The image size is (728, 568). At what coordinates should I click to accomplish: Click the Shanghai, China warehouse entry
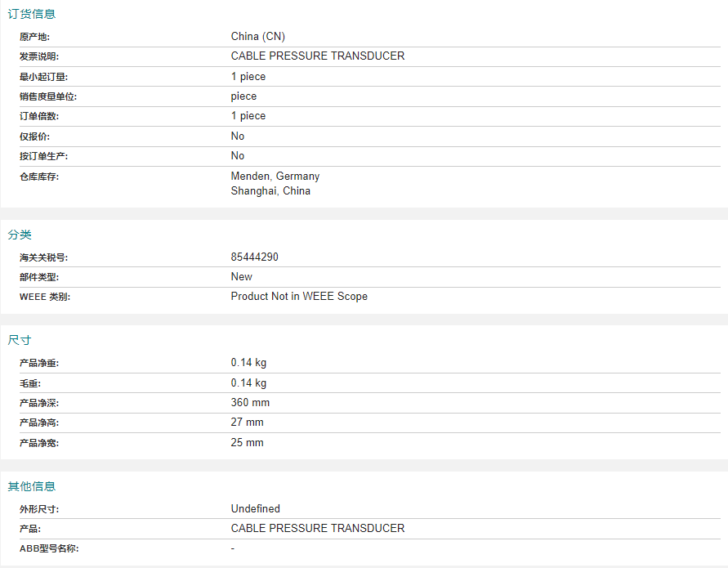click(x=270, y=191)
